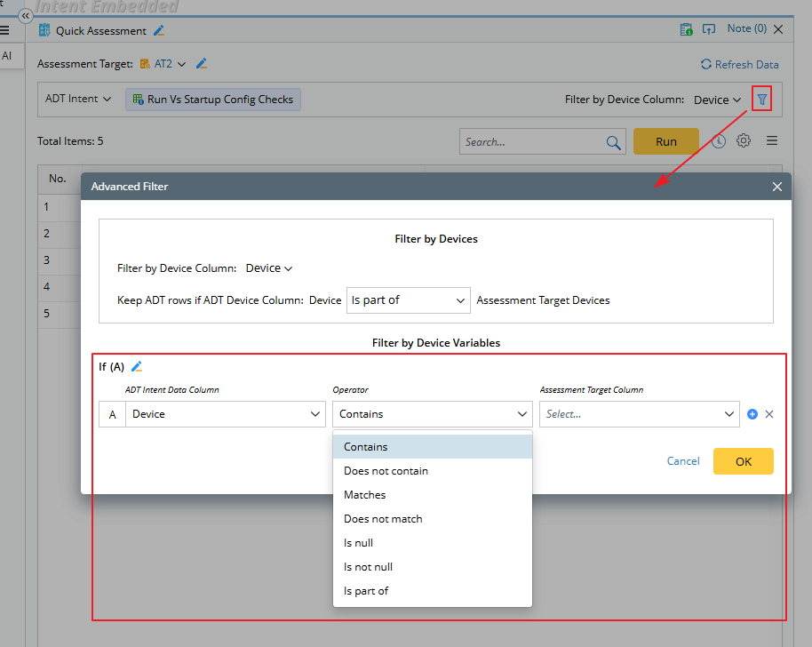The height and width of the screenshot is (647, 812).
Task: Edit Assessment Target AT2 with the pencil icon
Action: (x=202, y=64)
